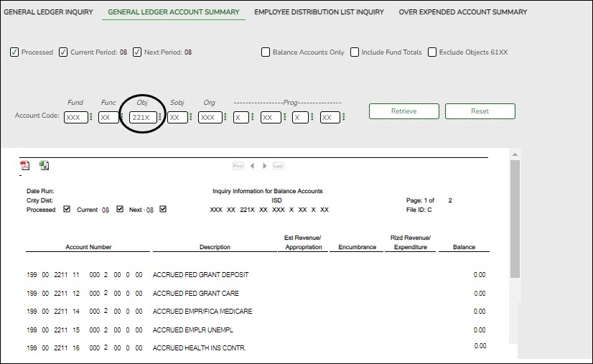Enable Balance Accounts Only option
This screenshot has width=593, height=364.
pyautogui.click(x=266, y=52)
